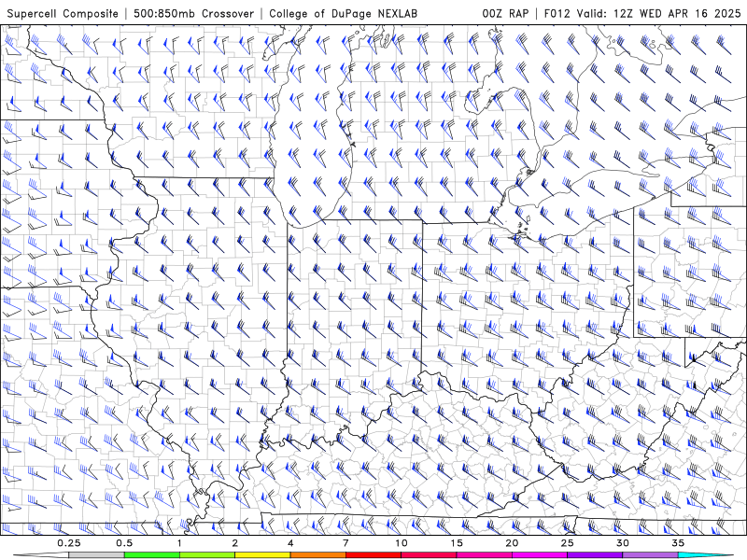This screenshot has height=560, width=747.
Task: Click the legend value 30
Action: click(622, 543)
